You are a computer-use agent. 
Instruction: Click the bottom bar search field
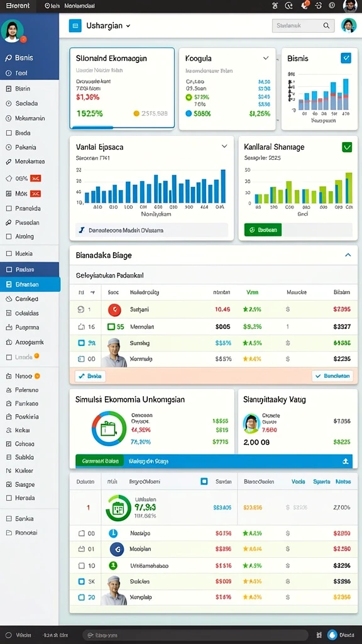pos(195,635)
